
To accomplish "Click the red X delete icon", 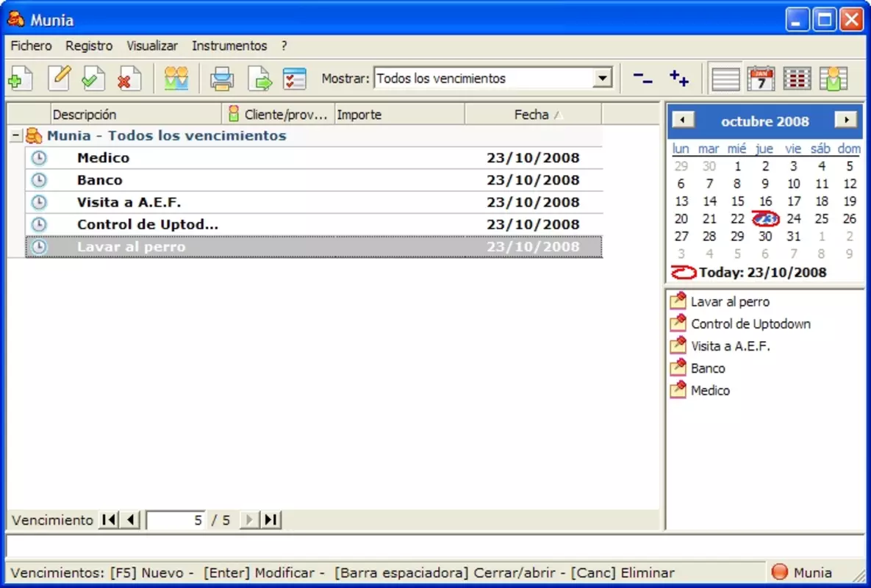I will (x=129, y=79).
